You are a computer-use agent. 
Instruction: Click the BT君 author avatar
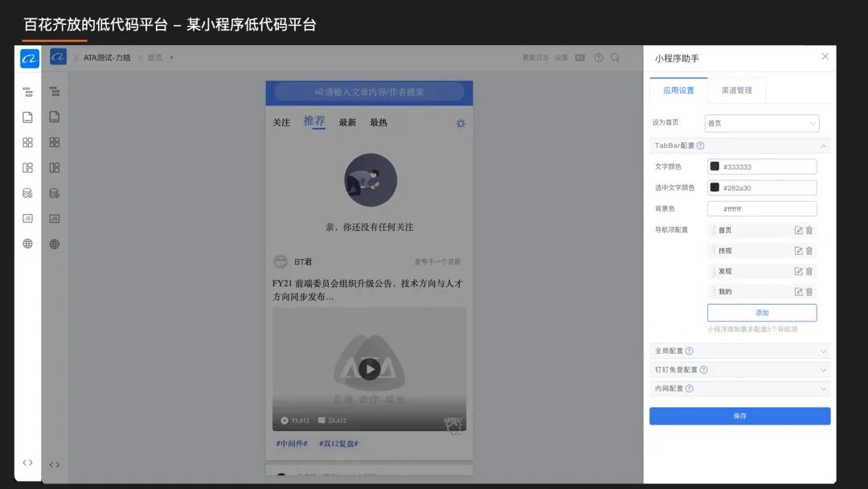tap(280, 261)
